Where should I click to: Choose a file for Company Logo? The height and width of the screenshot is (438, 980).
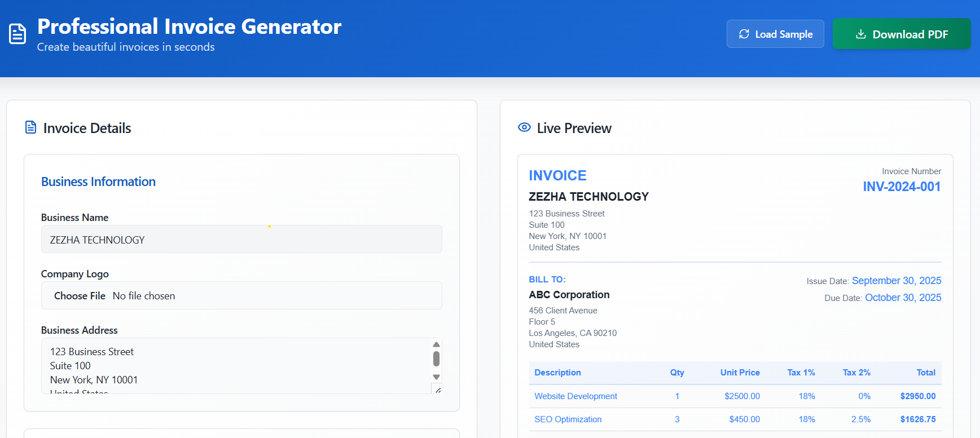80,296
